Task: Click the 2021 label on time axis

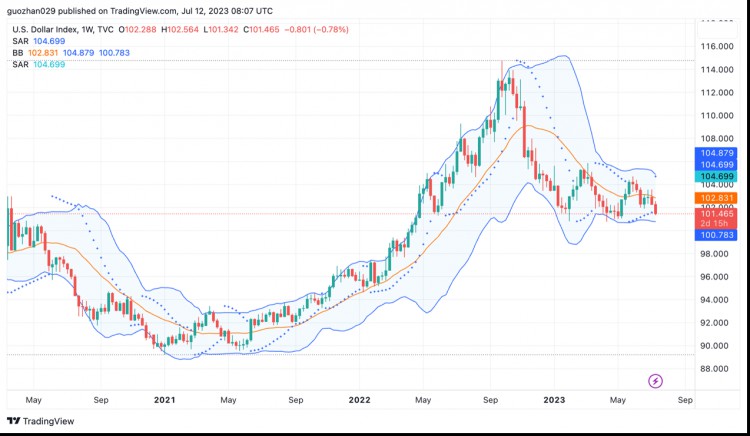Action: click(x=165, y=399)
